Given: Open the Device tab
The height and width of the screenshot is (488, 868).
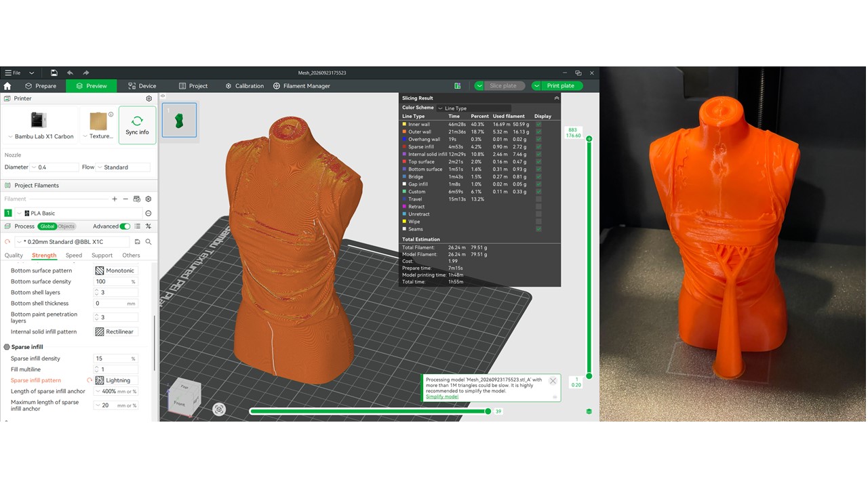Looking at the screenshot, I should click(142, 86).
